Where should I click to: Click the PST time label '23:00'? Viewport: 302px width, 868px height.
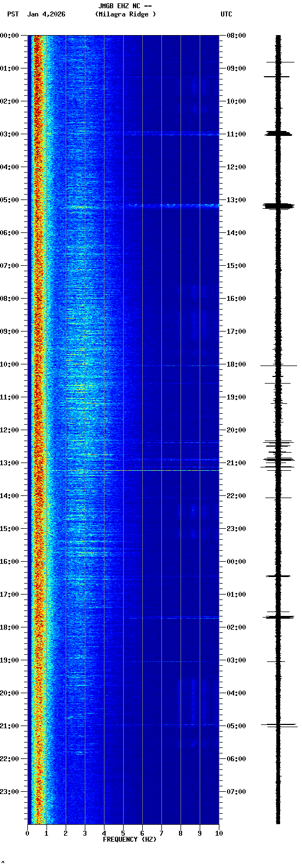pyautogui.click(x=9, y=792)
